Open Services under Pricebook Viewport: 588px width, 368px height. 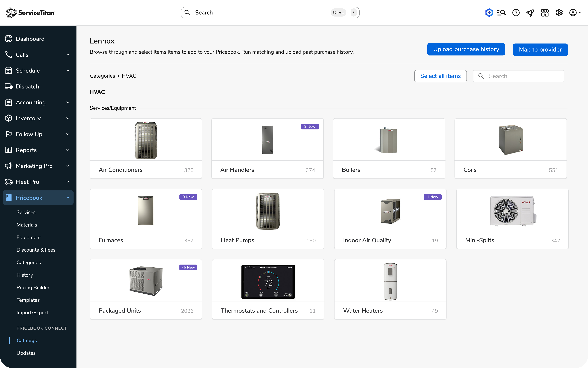(x=26, y=212)
